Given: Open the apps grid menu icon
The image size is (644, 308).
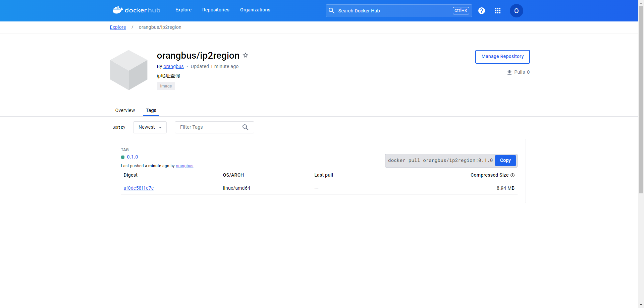Looking at the screenshot, I should click(498, 11).
